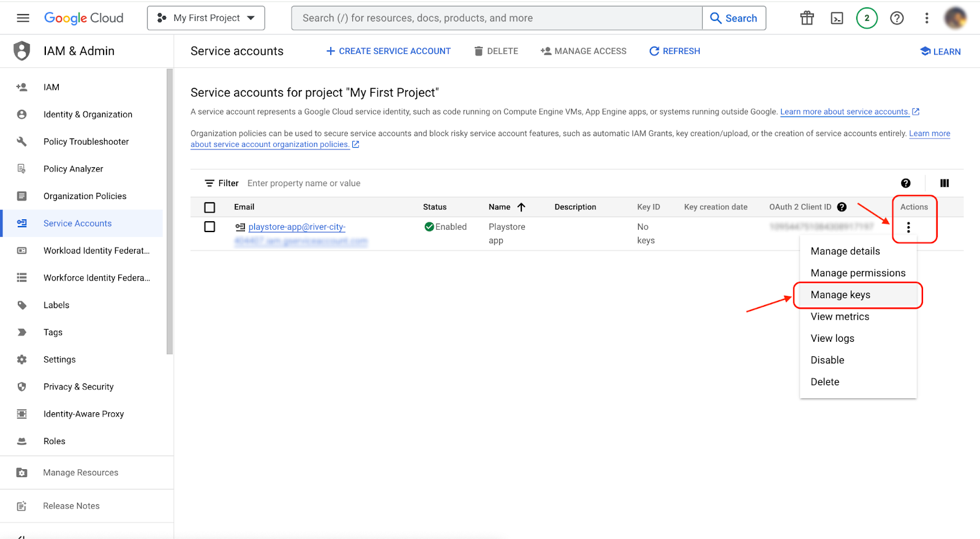Screen dimensions: 980x539
Task: Open the Cloud Shell terminal icon
Action: tap(837, 18)
